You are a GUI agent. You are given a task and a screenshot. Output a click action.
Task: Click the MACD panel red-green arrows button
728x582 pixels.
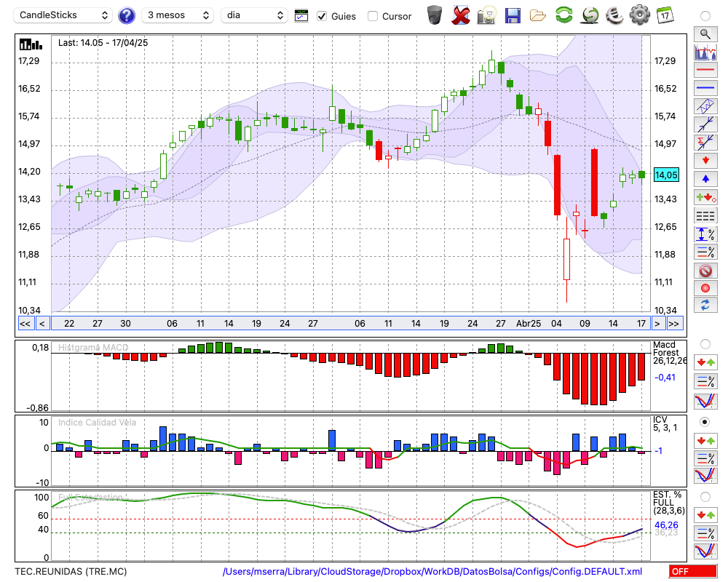(x=705, y=362)
